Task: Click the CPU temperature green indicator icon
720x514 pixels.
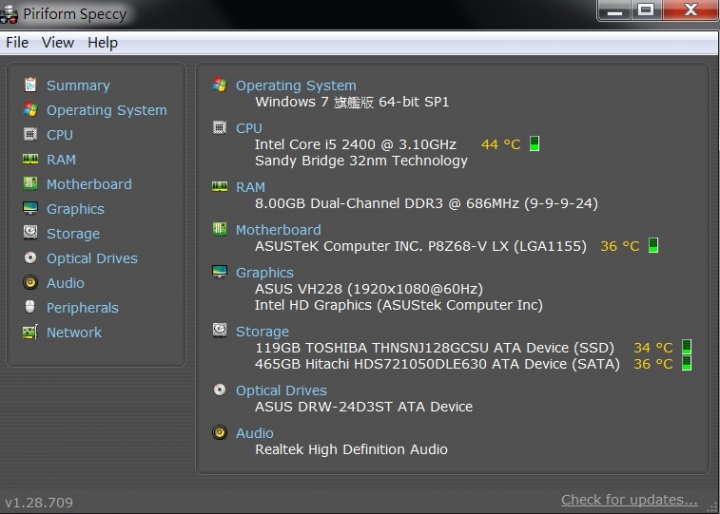Action: point(534,144)
